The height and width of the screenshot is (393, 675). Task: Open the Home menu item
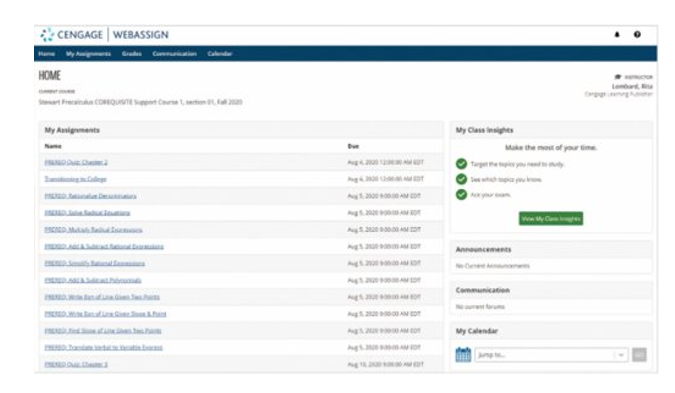46,54
